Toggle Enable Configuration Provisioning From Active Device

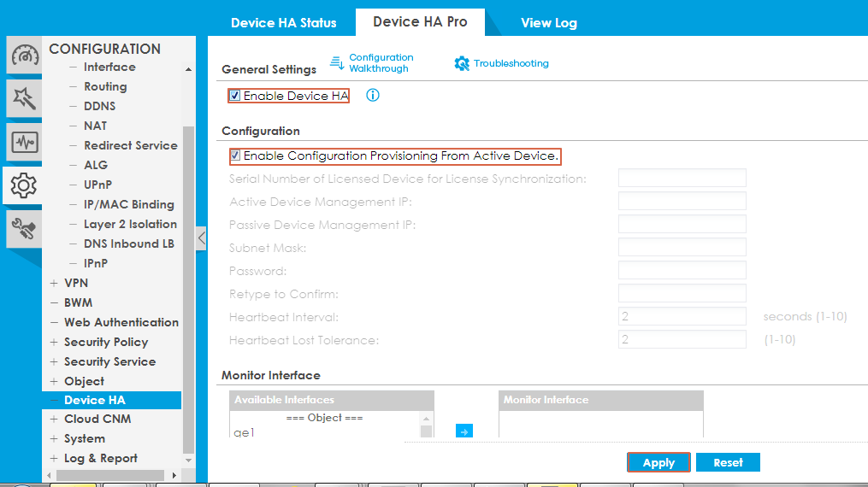click(235, 156)
